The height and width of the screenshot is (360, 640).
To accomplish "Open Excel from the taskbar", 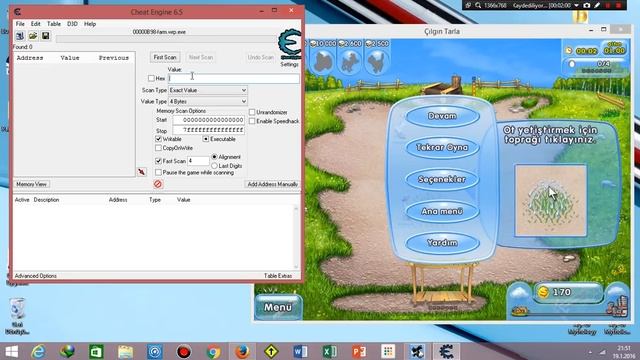I will (330, 351).
